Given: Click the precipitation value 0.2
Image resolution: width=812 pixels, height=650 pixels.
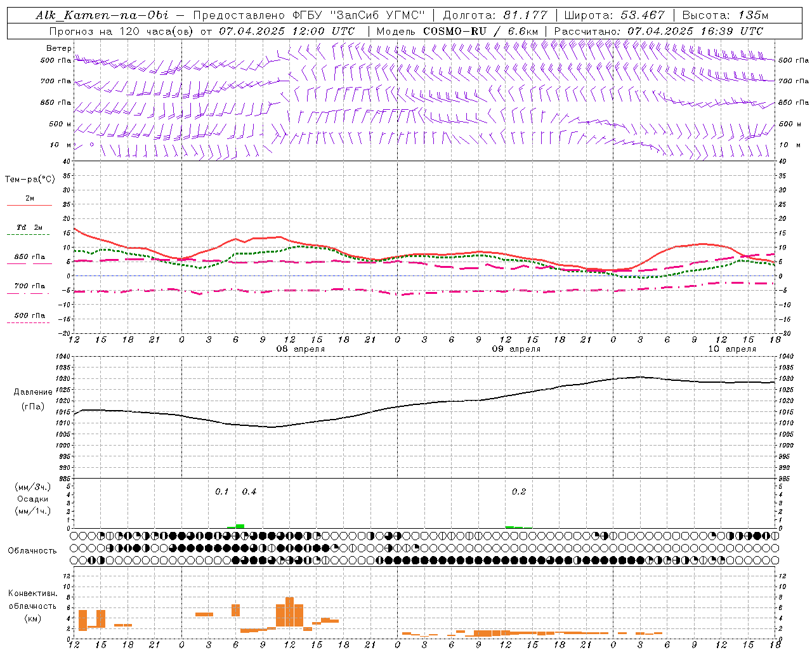Looking at the screenshot, I should point(519,492).
